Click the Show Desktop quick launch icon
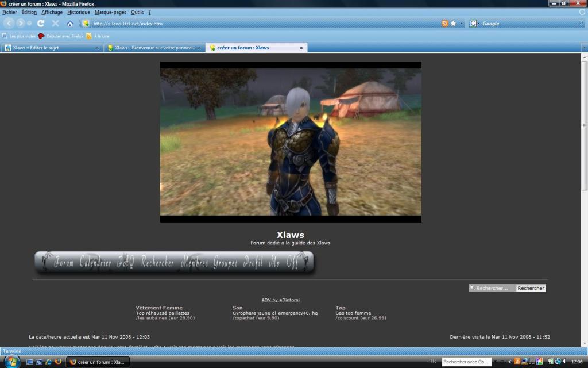This screenshot has width=588, height=368. tap(30, 362)
